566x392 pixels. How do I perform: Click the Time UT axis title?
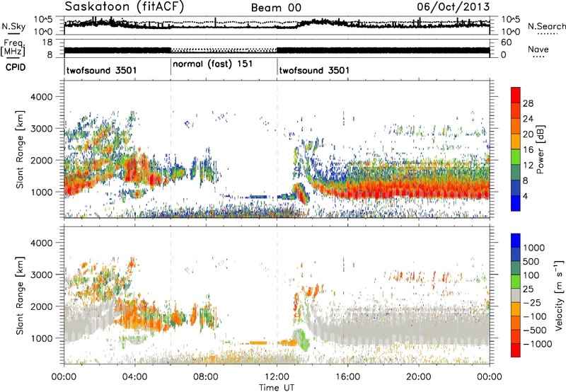[x=277, y=388]
